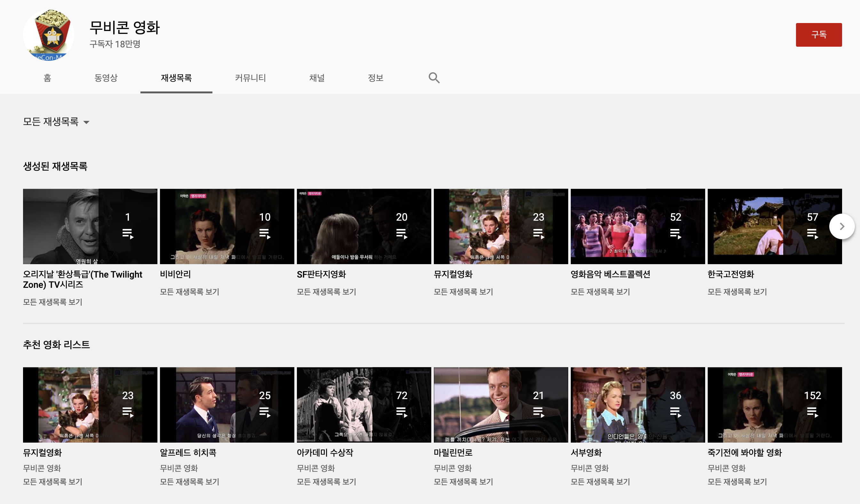Click playlist icon on 마릴린먼로 thumbnail
860x504 pixels.
(x=538, y=412)
